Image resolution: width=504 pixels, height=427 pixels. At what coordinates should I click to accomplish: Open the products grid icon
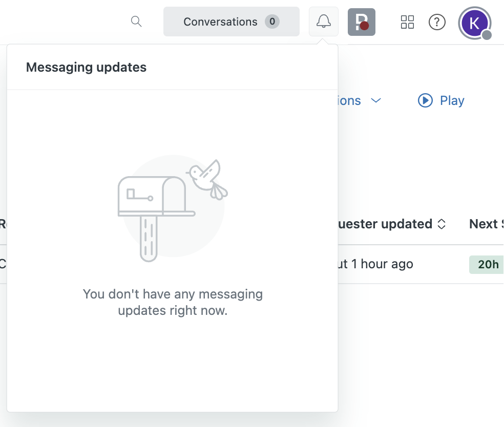407,22
